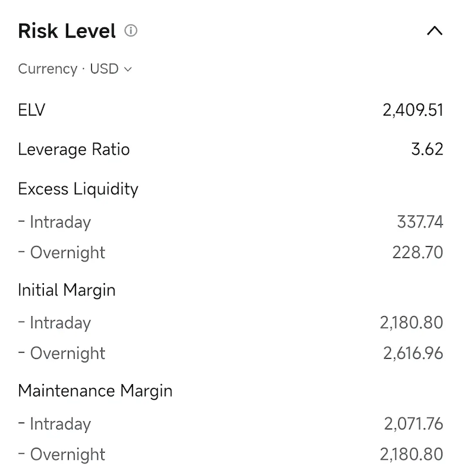Collapse the Risk Level panel
Image resolution: width=458 pixels, height=476 pixels.
pos(434,31)
